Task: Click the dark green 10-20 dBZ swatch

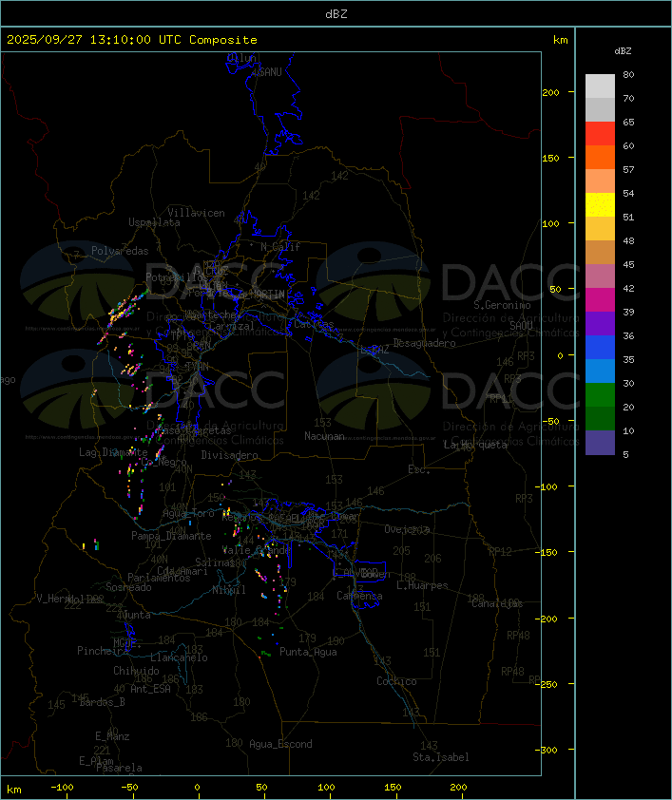Action: pyautogui.click(x=600, y=418)
